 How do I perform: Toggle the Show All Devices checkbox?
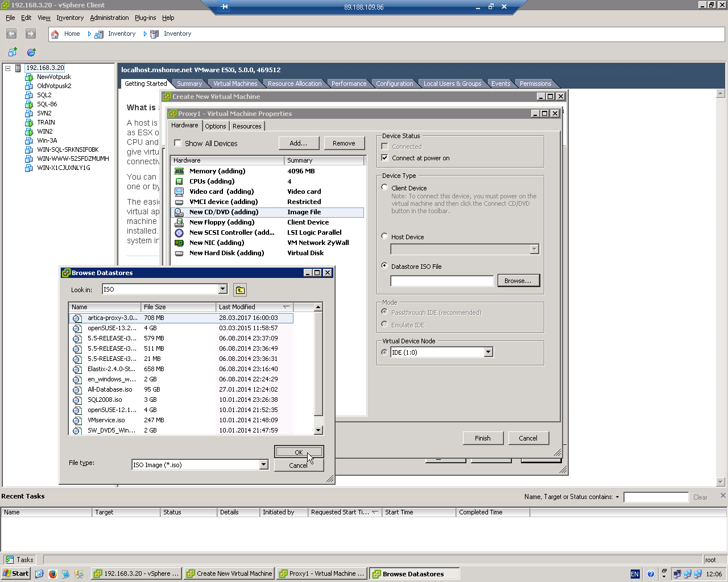178,143
